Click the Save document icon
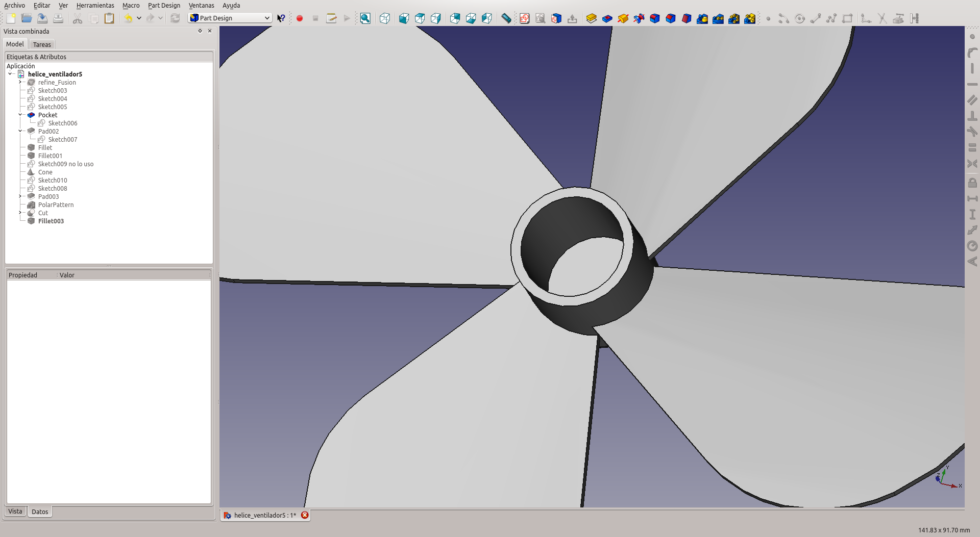The height and width of the screenshot is (537, 980). [x=42, y=18]
